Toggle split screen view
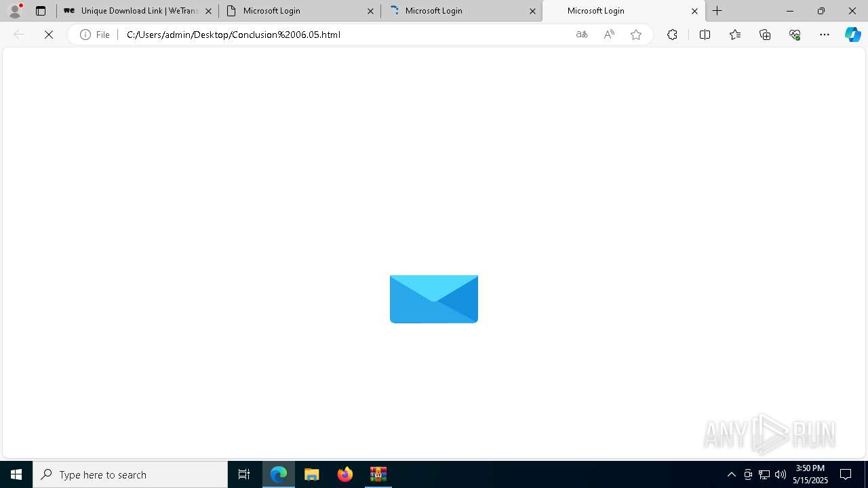The height and width of the screenshot is (488, 868). click(705, 35)
